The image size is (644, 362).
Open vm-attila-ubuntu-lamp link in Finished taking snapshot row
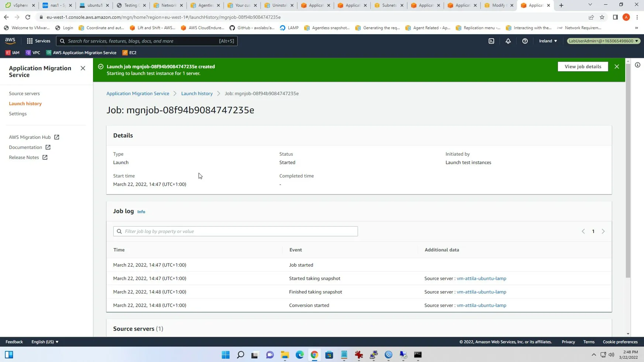coord(481,292)
